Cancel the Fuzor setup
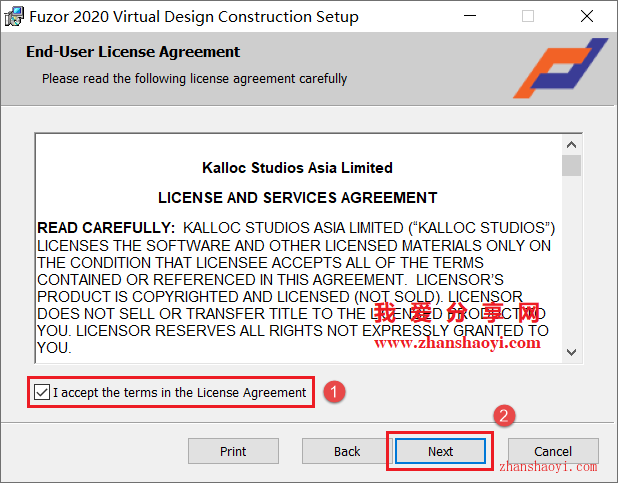Image resolution: width=618 pixels, height=483 pixels. [553, 451]
